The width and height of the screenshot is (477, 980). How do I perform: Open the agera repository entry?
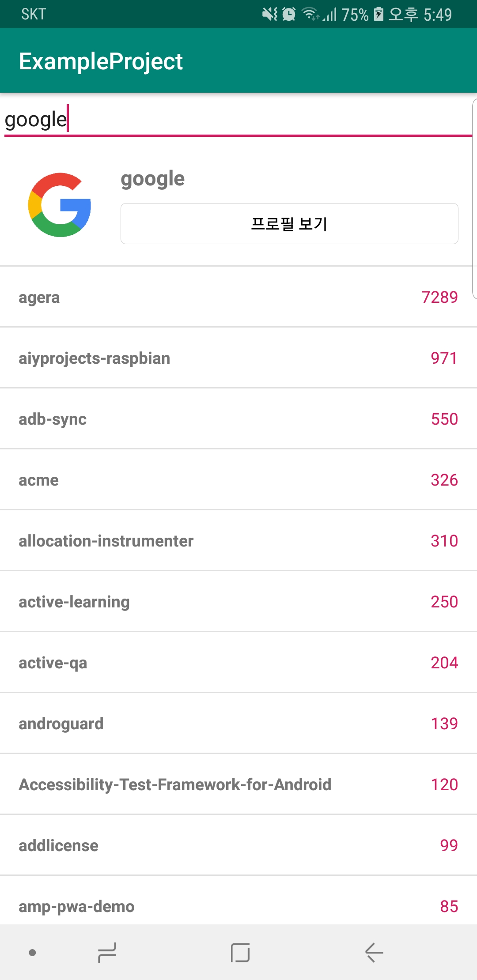238,297
